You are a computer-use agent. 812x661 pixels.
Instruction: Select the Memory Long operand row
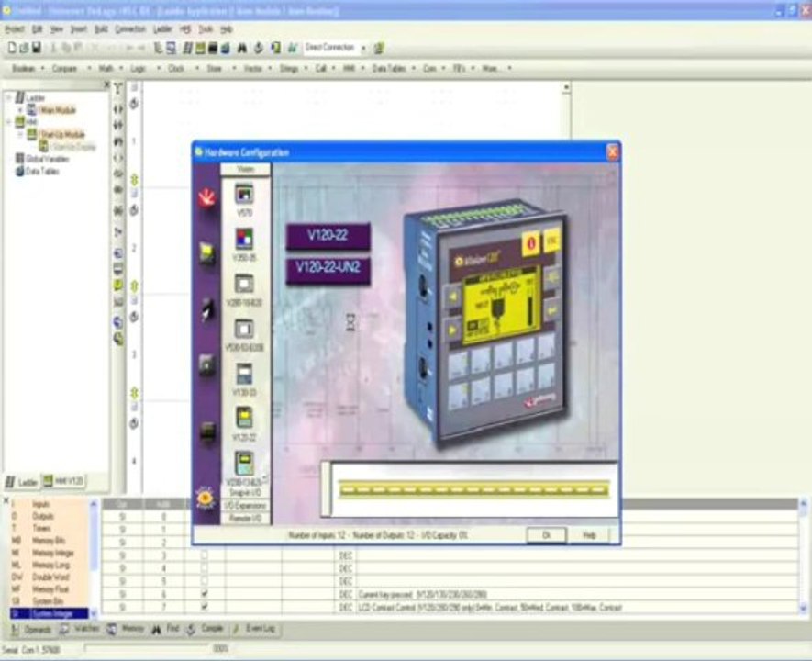(50, 565)
